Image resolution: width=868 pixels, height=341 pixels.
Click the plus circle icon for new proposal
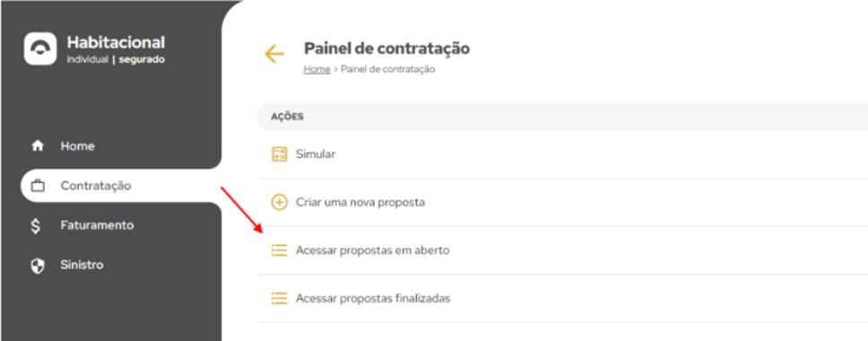point(279,203)
